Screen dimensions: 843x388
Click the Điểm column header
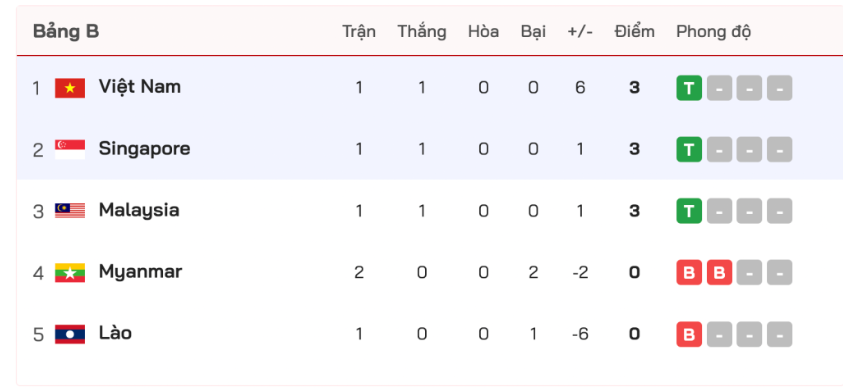coord(635,32)
